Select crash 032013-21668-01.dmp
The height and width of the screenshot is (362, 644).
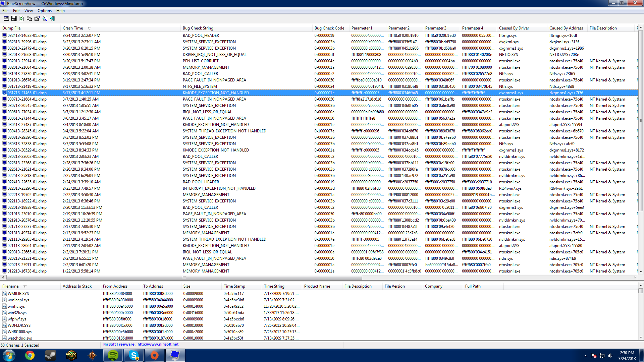[319, 55]
